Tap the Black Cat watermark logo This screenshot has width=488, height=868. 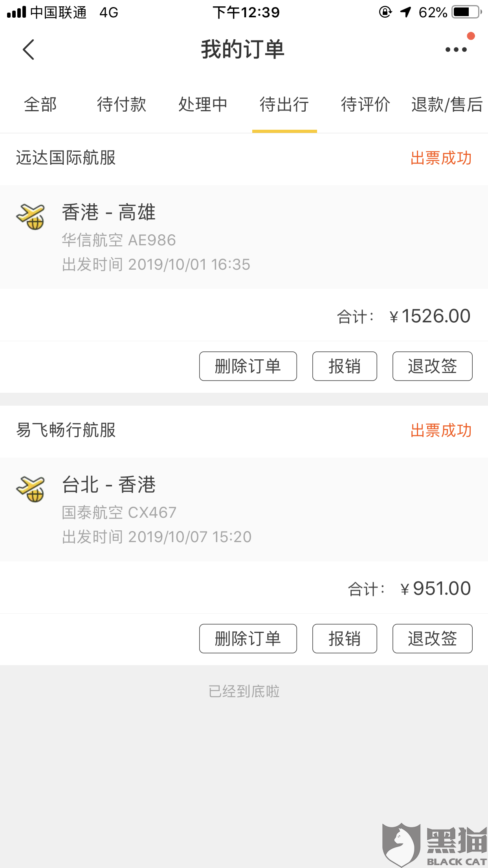tap(434, 844)
